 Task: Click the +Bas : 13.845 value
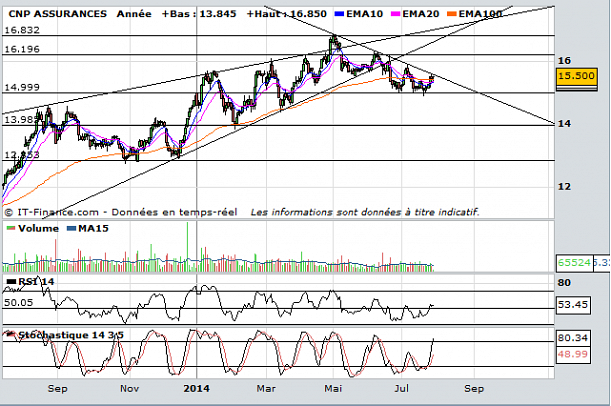coord(199,14)
